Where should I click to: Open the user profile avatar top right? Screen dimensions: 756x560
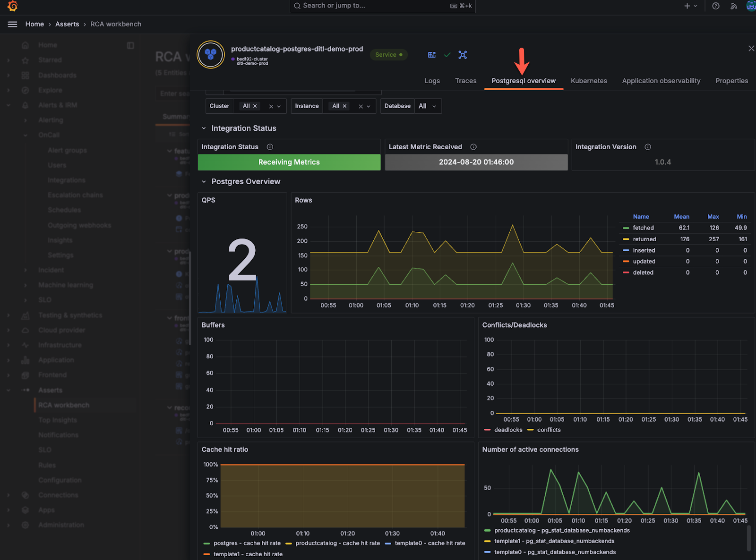pos(750,6)
